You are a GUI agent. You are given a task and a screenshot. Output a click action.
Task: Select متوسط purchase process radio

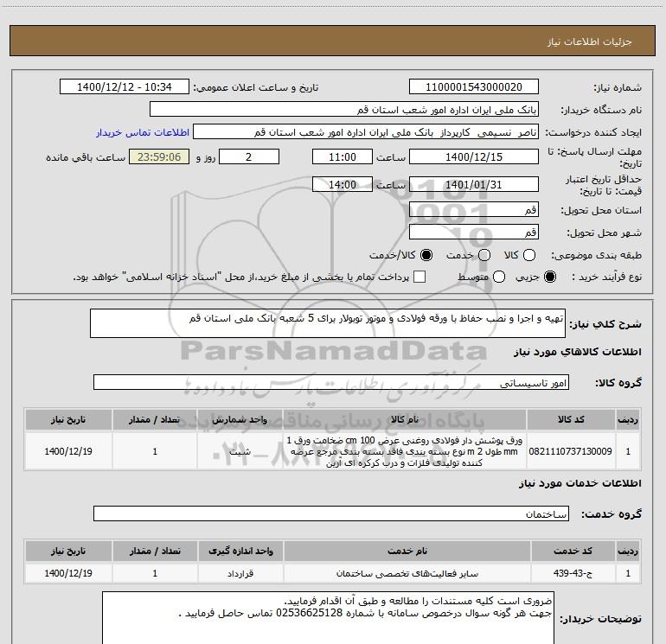(x=499, y=277)
